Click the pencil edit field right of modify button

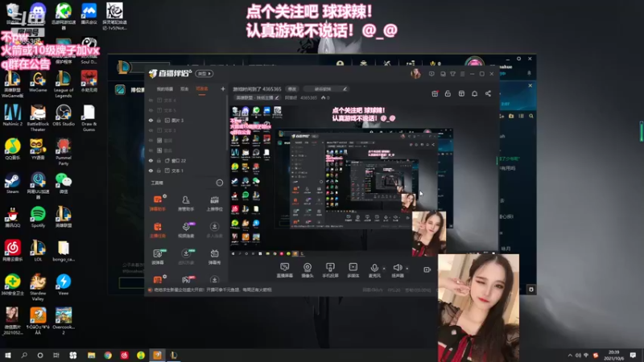326,89
